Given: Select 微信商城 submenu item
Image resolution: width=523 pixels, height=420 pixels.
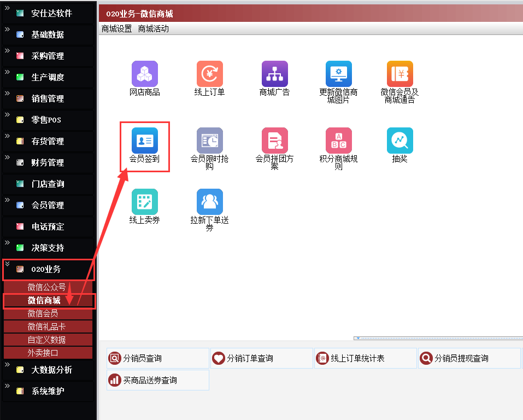Looking at the screenshot, I should 48,300.
